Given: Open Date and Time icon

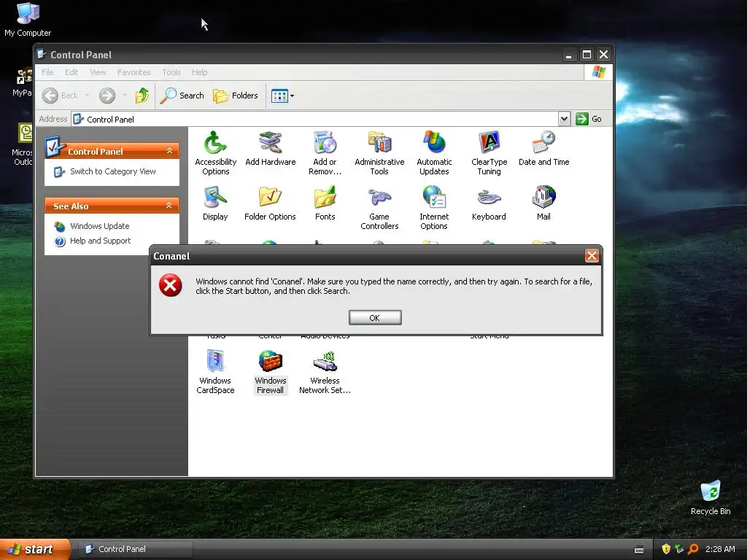Looking at the screenshot, I should [543, 148].
